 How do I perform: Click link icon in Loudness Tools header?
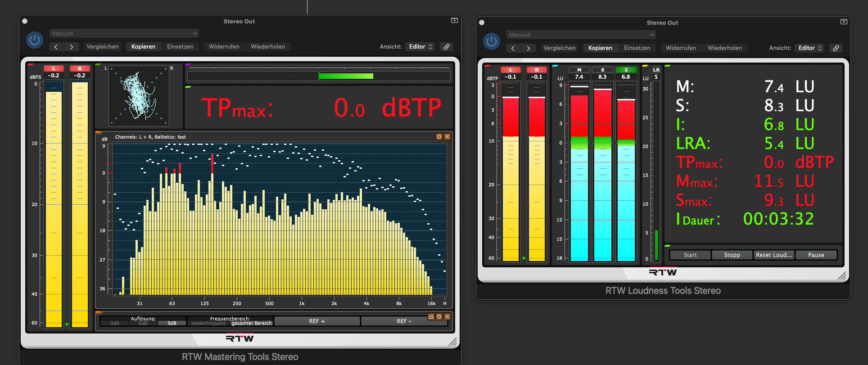[x=836, y=48]
